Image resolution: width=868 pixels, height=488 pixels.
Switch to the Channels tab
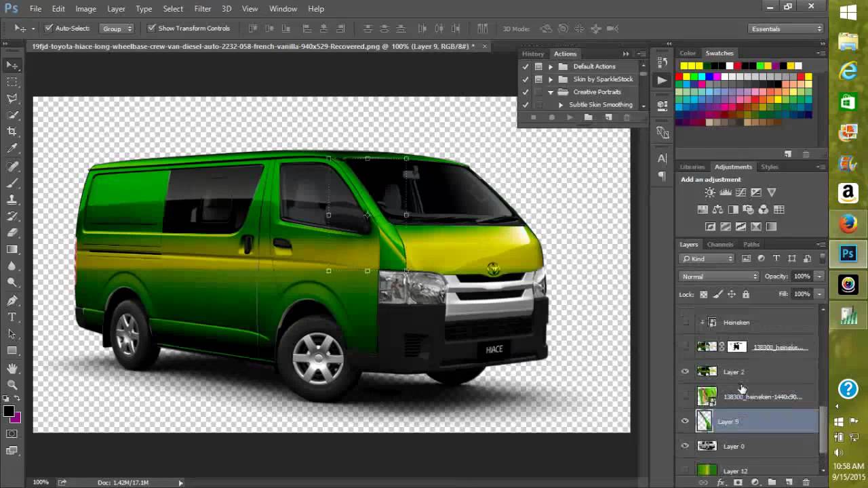tap(719, 244)
